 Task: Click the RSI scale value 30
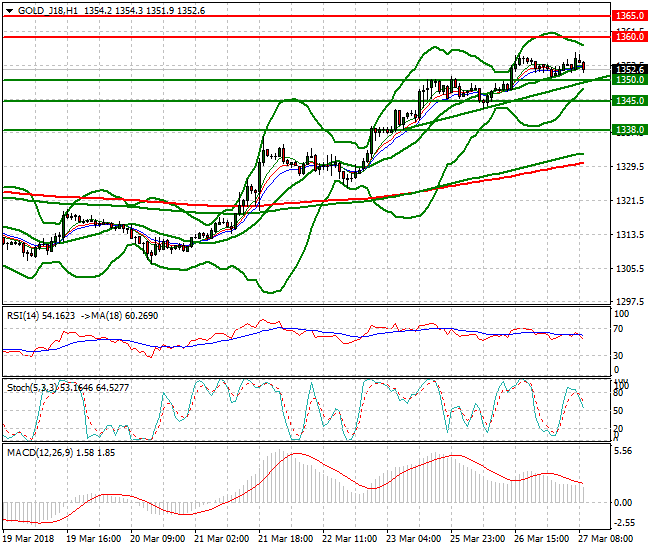pos(618,356)
